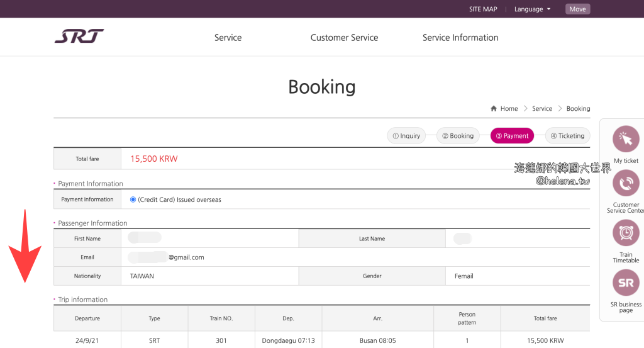Select Credit Card Issued overseas radio button
Image resolution: width=644 pixels, height=348 pixels.
click(133, 199)
